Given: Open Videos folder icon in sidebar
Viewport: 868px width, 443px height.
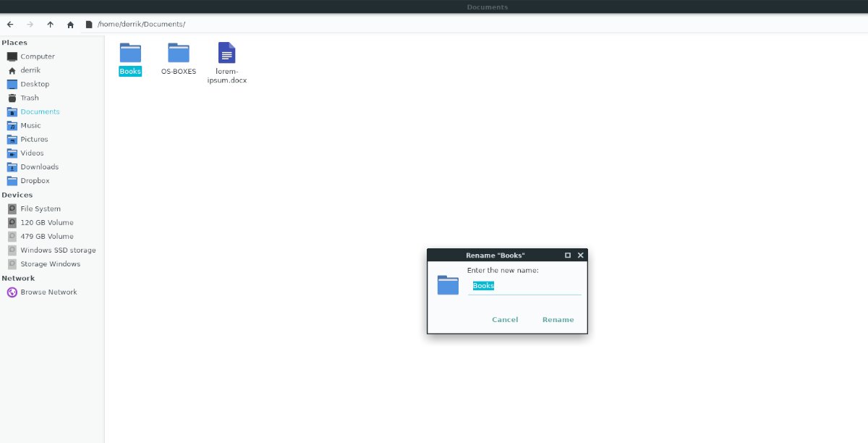Looking at the screenshot, I should [12, 153].
